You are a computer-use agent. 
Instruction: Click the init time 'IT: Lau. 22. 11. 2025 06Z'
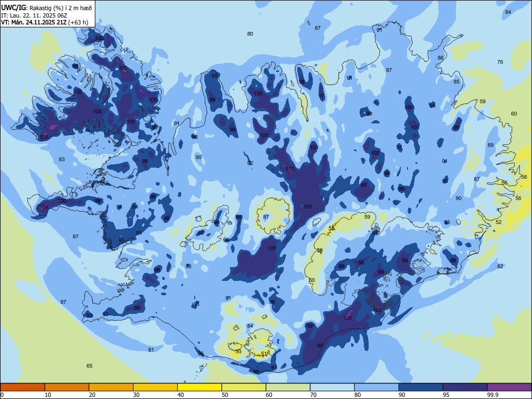[x=33, y=15]
